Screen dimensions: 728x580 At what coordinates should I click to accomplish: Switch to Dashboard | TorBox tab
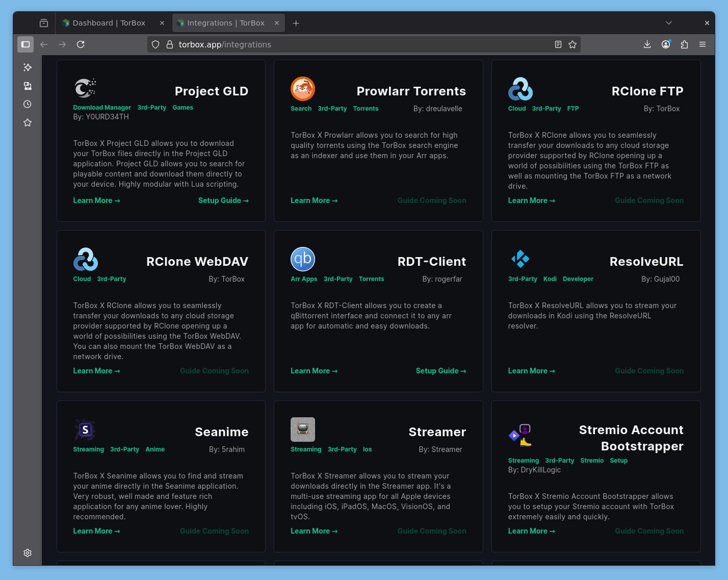tap(109, 23)
